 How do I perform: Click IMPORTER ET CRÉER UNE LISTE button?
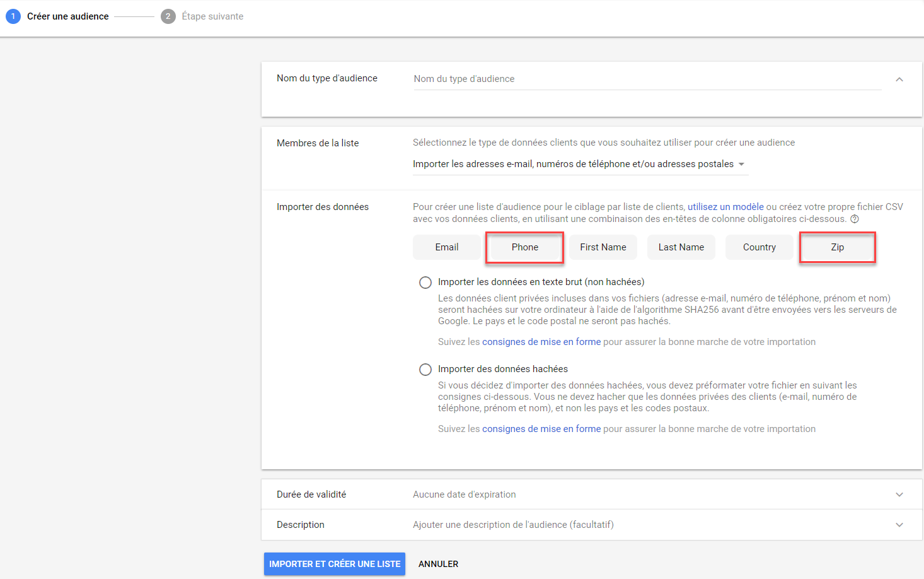(x=335, y=564)
